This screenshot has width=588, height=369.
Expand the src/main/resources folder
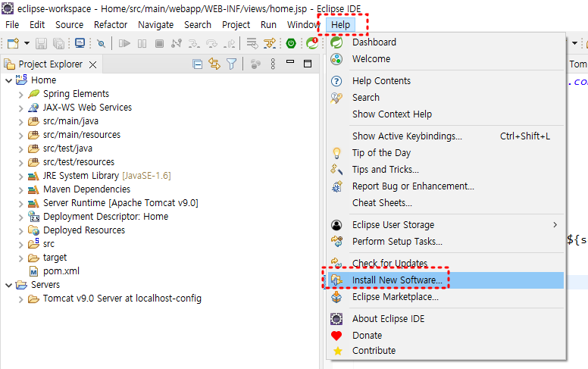pyautogui.click(x=21, y=136)
